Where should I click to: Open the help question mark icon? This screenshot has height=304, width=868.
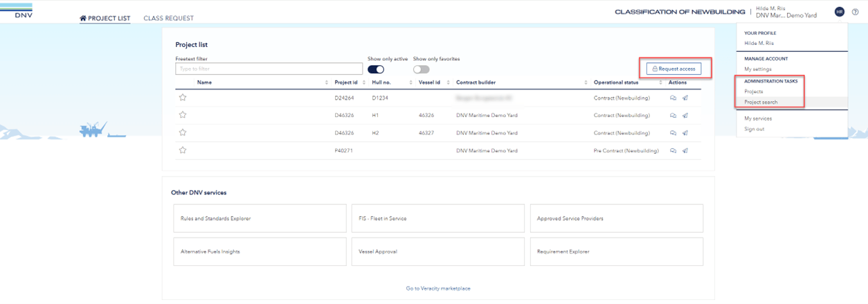coord(855,12)
